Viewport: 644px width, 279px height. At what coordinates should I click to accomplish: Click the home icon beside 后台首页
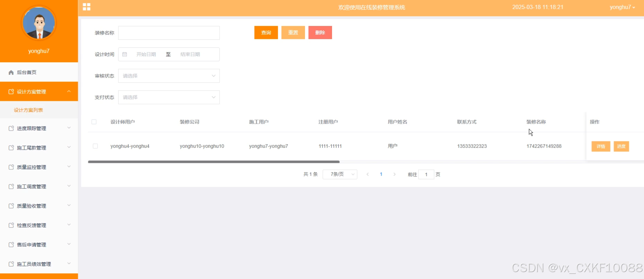tap(11, 72)
